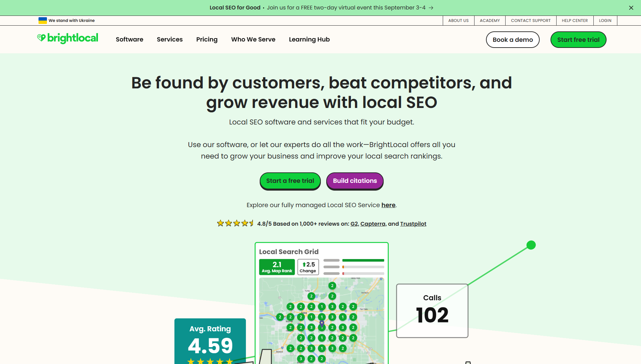The image size is (641, 364).
Task: Click the 2.1 Avg. Map Rank badge
Action: [277, 267]
